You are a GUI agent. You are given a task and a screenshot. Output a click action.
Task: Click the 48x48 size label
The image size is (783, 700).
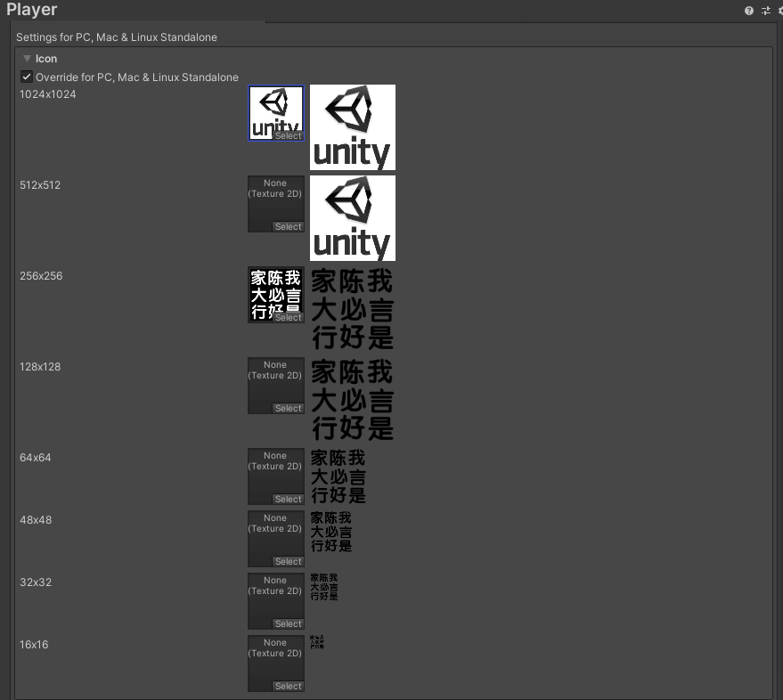point(36,520)
